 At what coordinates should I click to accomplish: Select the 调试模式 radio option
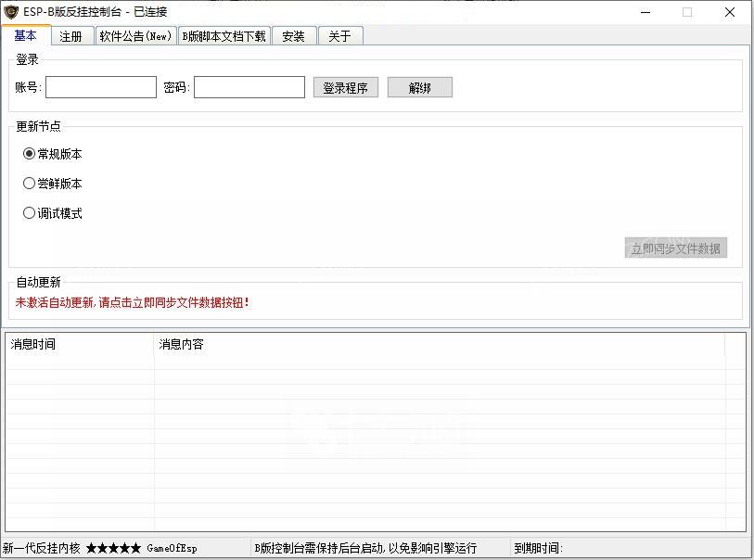53,213
